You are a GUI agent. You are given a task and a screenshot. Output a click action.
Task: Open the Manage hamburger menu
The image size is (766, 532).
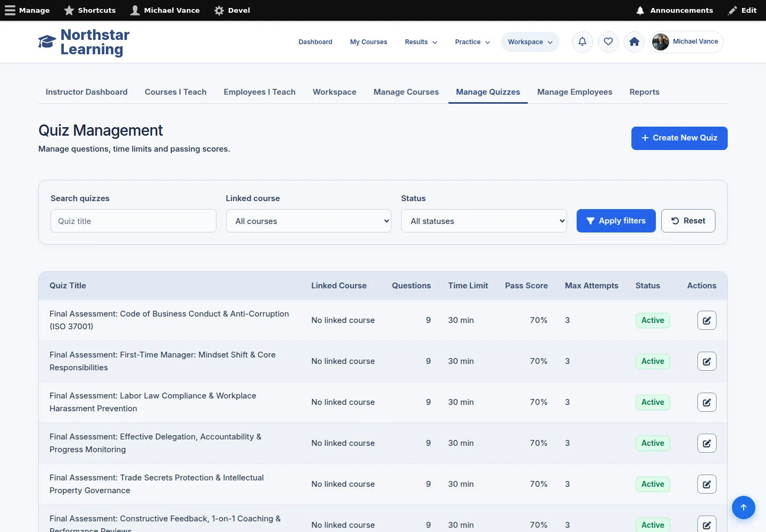click(x=27, y=10)
